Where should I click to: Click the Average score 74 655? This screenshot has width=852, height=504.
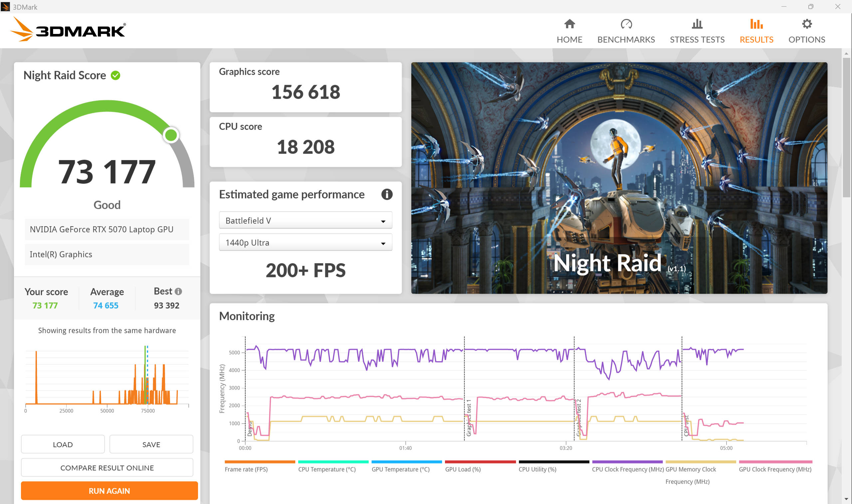point(106,305)
